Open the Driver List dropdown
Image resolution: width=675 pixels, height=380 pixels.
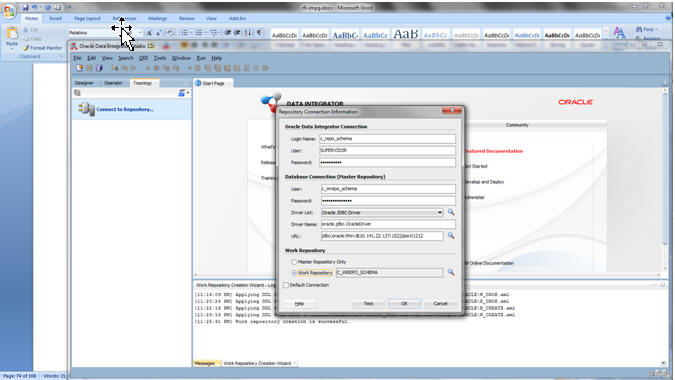(x=440, y=213)
